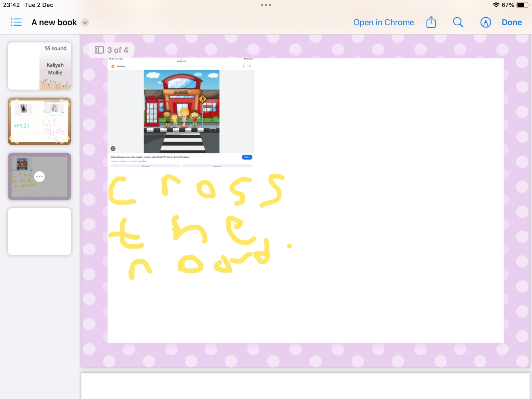This screenshot has width=532, height=399.
Task: Open ellipsis options on page 3 thumbnail
Action: click(x=40, y=177)
